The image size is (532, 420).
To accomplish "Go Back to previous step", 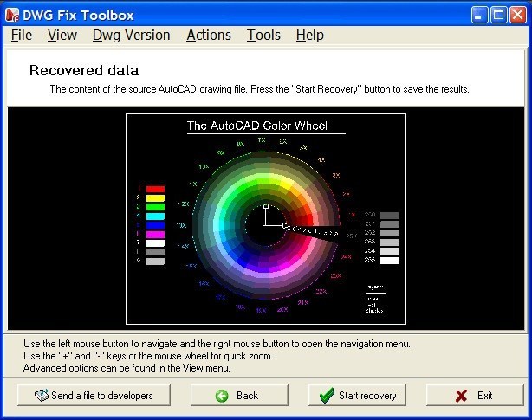I will click(x=239, y=395).
